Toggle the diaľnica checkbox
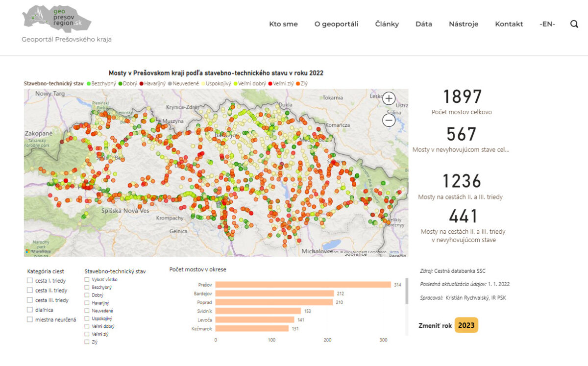 [x=30, y=310]
